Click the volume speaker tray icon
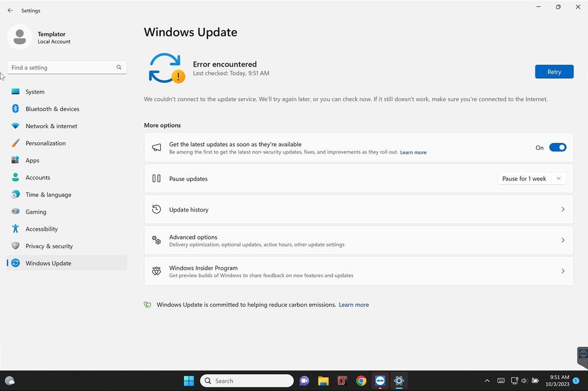This screenshot has width=588, height=391. [x=524, y=381]
